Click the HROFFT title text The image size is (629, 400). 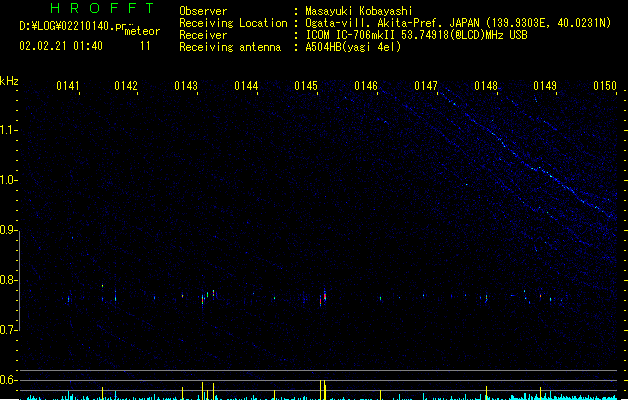(102, 8)
